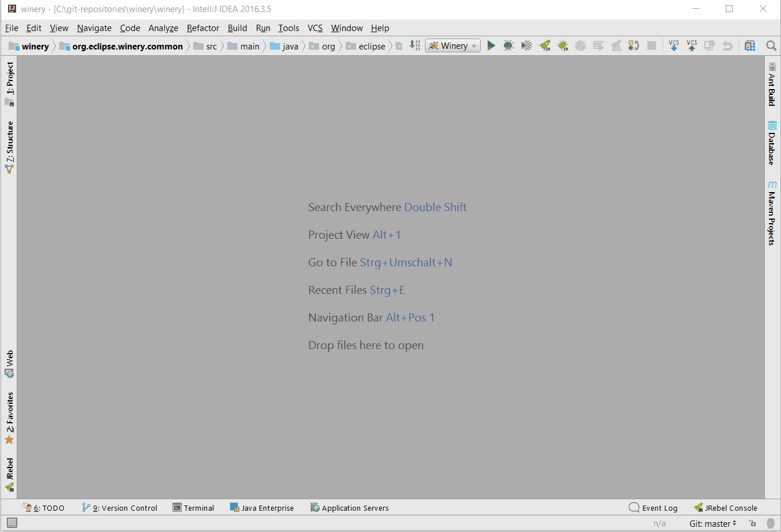This screenshot has width=781, height=532.
Task: Open the 6: TODO tool window
Action: point(44,508)
